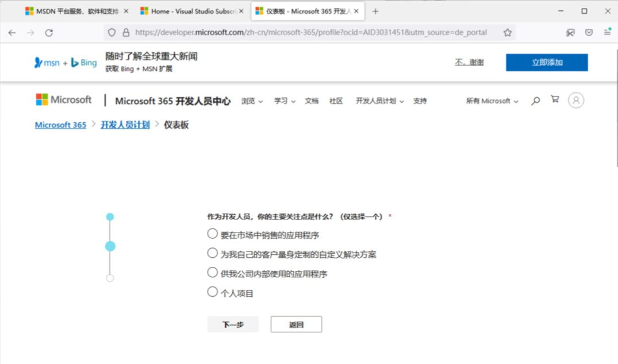
Task: Open a new browser tab
Action: tap(375, 11)
